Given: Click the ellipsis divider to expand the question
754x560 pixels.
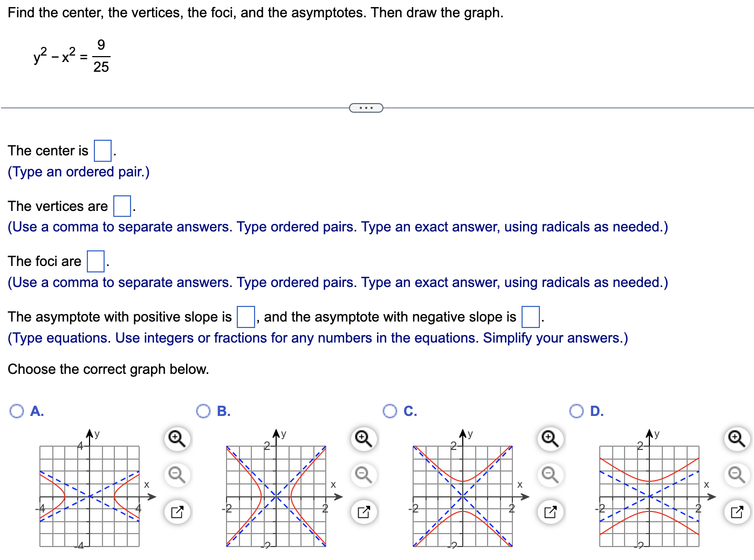Looking at the screenshot, I should (x=366, y=108).
